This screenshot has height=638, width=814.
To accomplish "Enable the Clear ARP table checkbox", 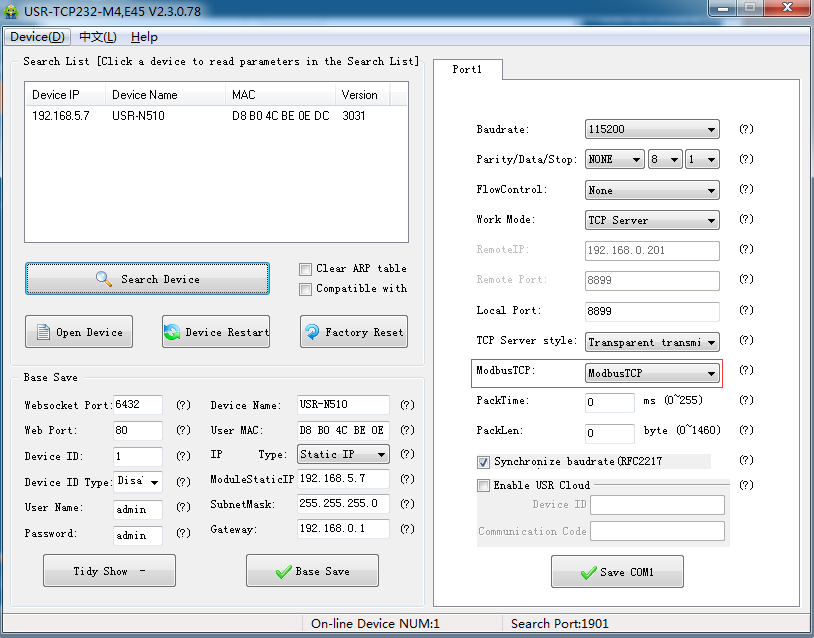I will pyautogui.click(x=305, y=269).
